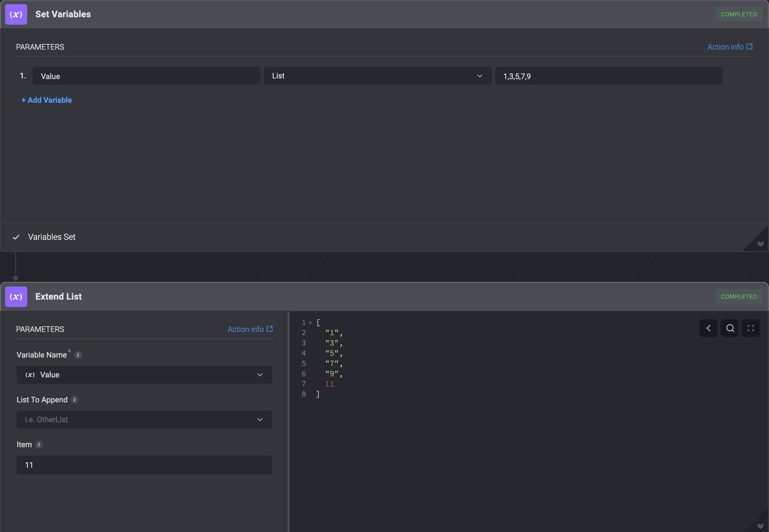The width and height of the screenshot is (769, 532).
Task: Click the back arrow in output panel
Action: [x=708, y=328]
